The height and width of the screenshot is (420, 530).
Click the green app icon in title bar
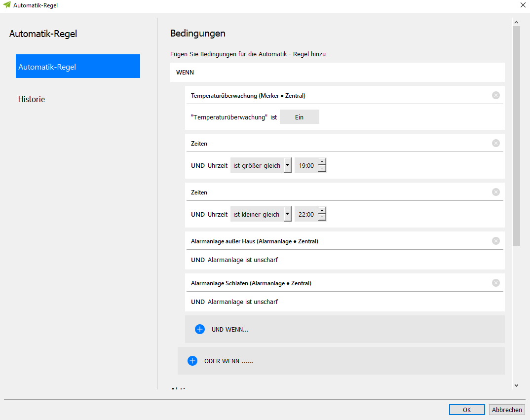7,5
